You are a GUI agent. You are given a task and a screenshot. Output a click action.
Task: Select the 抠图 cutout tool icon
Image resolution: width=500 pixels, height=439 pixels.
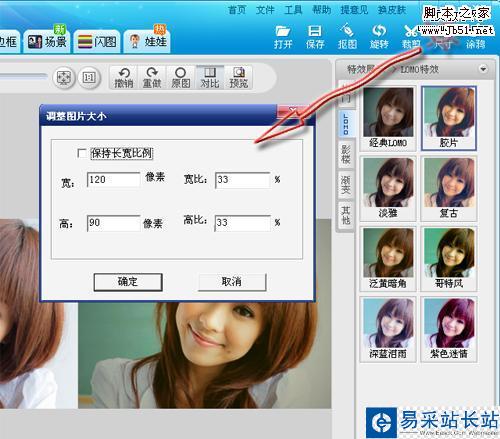click(347, 30)
